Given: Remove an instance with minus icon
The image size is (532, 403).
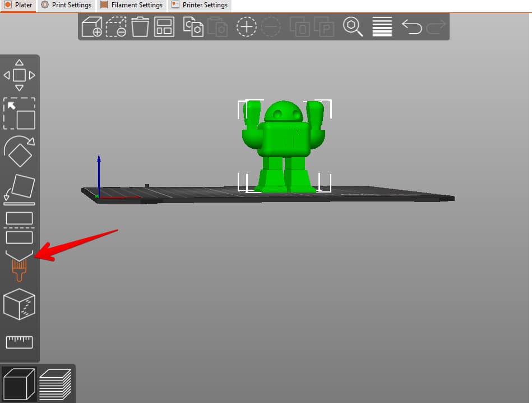Looking at the screenshot, I should coord(271,26).
